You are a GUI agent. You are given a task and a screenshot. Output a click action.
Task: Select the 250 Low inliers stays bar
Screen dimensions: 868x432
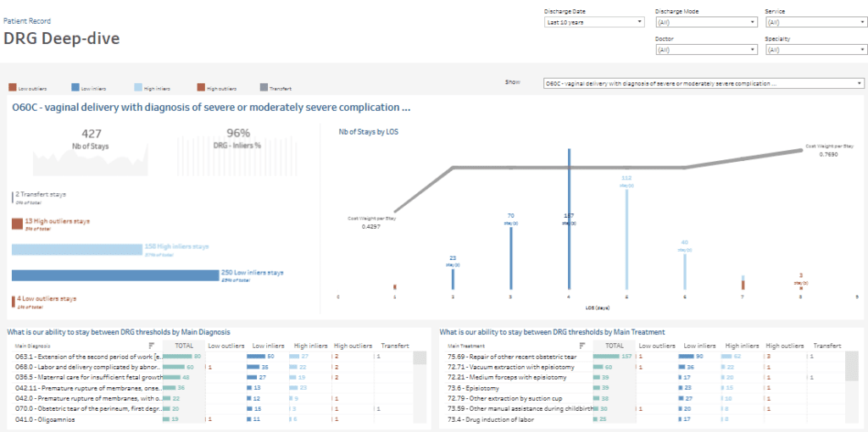tap(115, 275)
